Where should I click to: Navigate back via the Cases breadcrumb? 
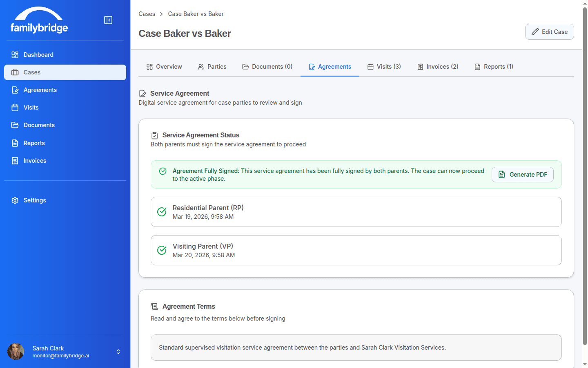click(x=147, y=13)
